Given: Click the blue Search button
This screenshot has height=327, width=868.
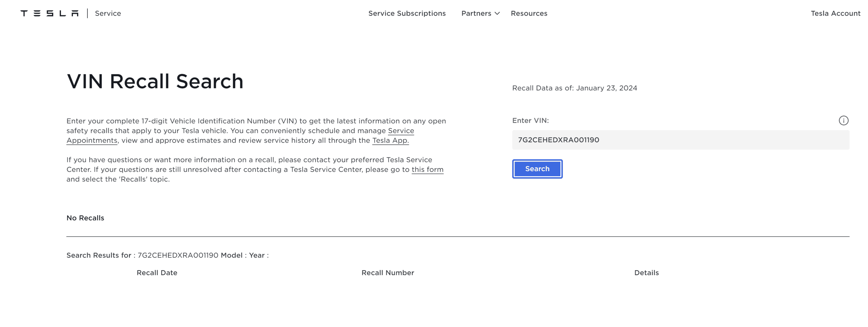Looking at the screenshot, I should coord(537,169).
